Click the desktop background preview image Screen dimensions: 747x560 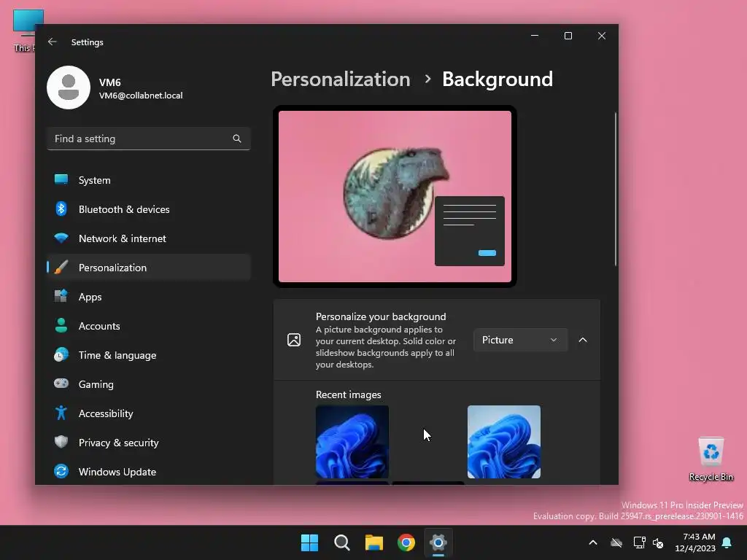coord(395,196)
